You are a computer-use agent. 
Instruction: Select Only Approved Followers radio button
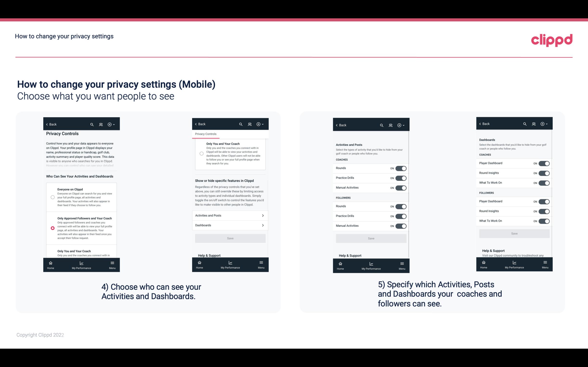click(52, 228)
